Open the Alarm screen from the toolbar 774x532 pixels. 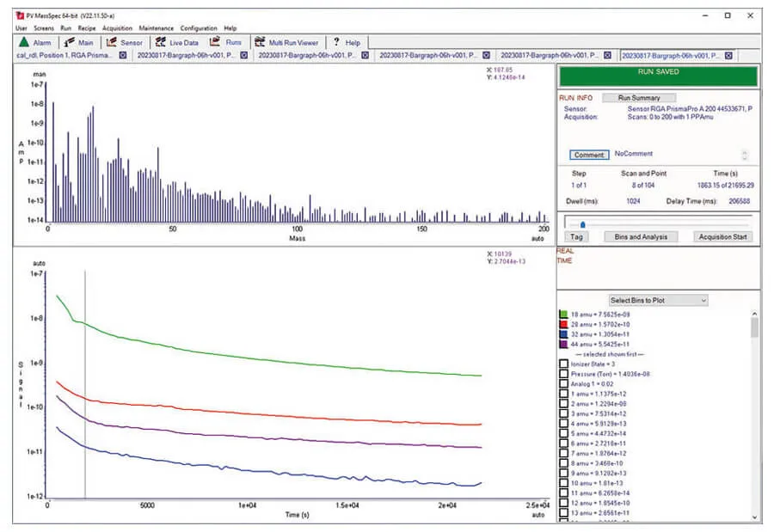(x=35, y=42)
